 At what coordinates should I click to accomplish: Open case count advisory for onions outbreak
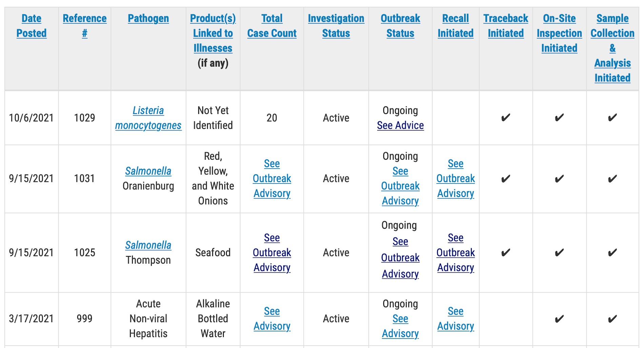[272, 178]
